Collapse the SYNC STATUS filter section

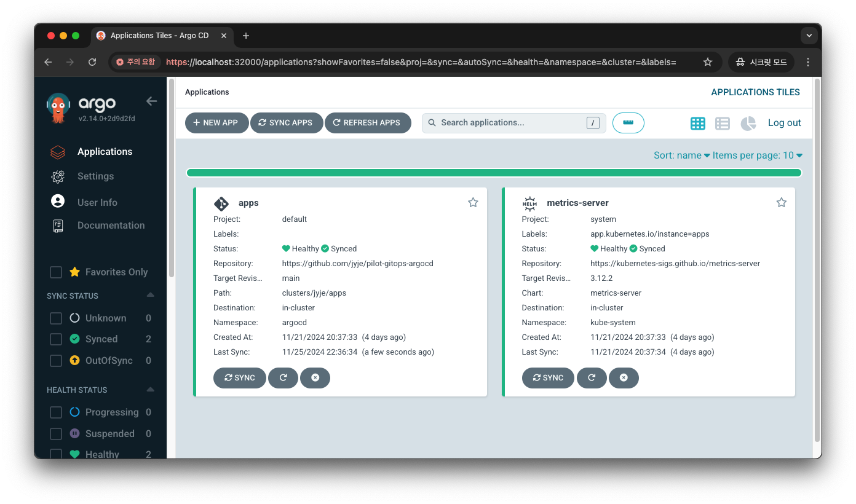click(x=151, y=296)
